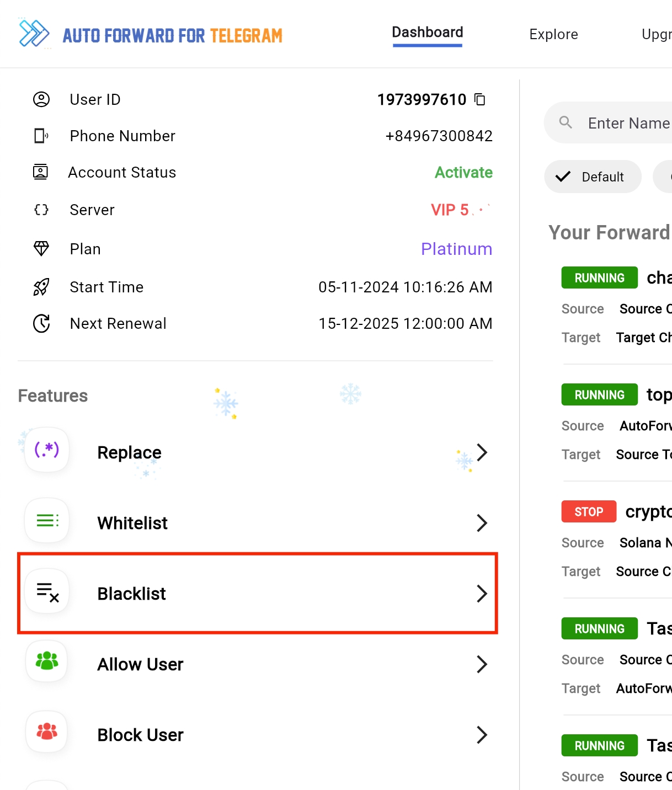
Task: Click the first RUNNING status badge
Action: 599,277
